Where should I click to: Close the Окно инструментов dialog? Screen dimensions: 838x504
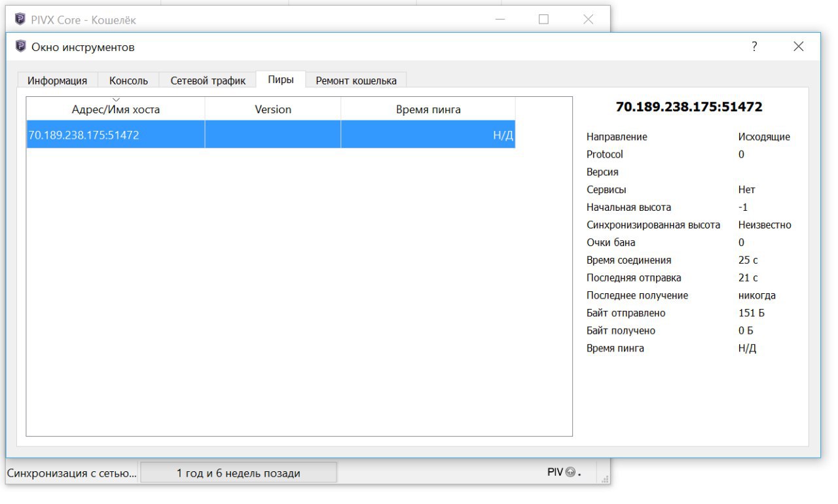[x=798, y=46]
